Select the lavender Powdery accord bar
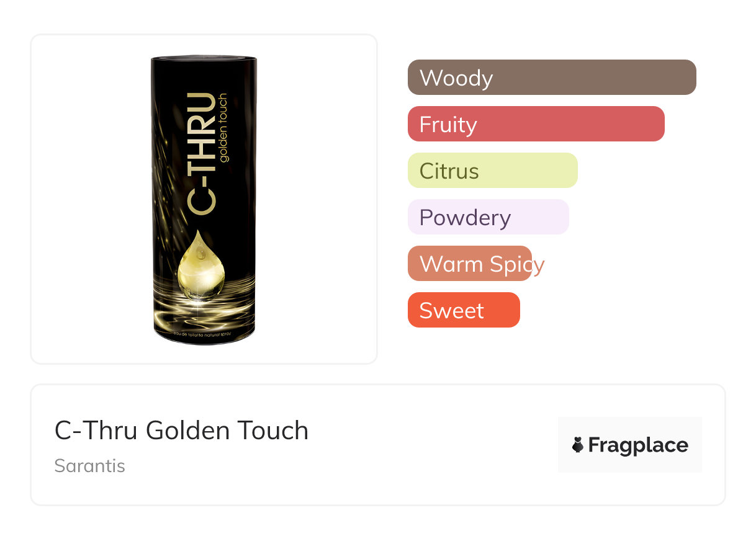Image resolution: width=756 pixels, height=536 pixels. click(x=488, y=217)
